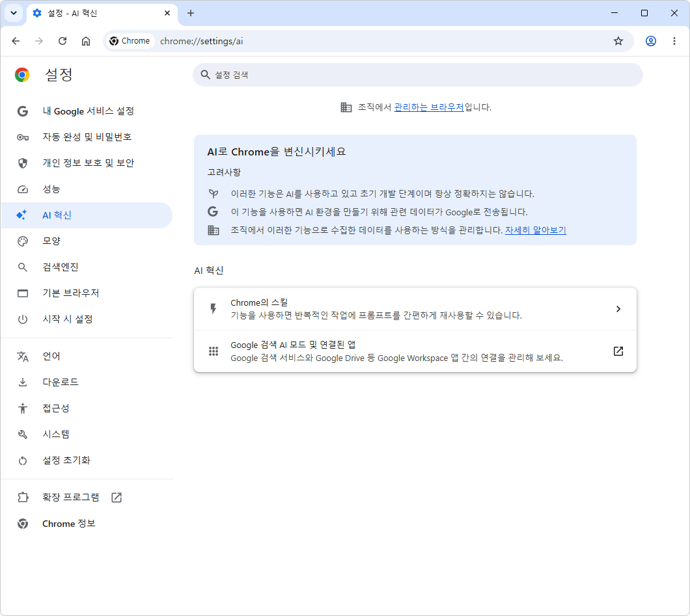Open the home page via house icon

(86, 41)
